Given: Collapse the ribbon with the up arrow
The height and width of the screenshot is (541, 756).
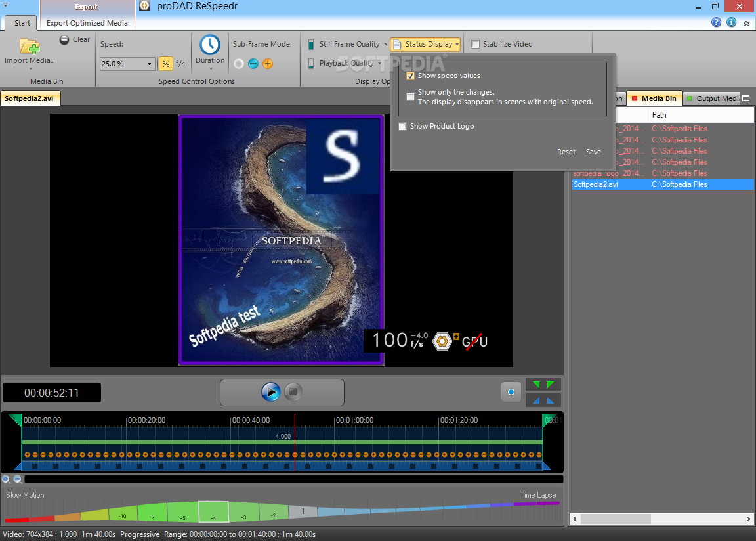Looking at the screenshot, I should coord(746,23).
